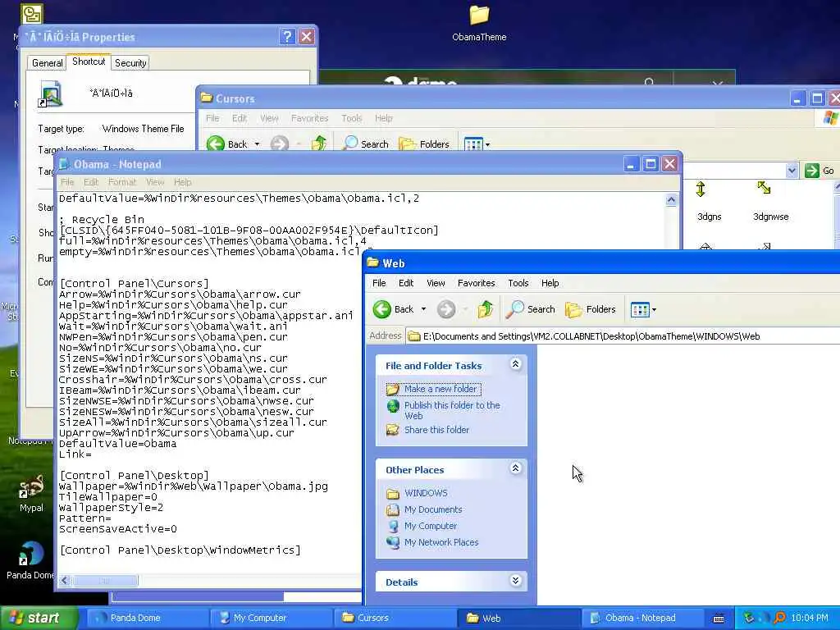Click Notepad vertical scroll up arrow
The width and height of the screenshot is (840, 630).
pos(671,200)
